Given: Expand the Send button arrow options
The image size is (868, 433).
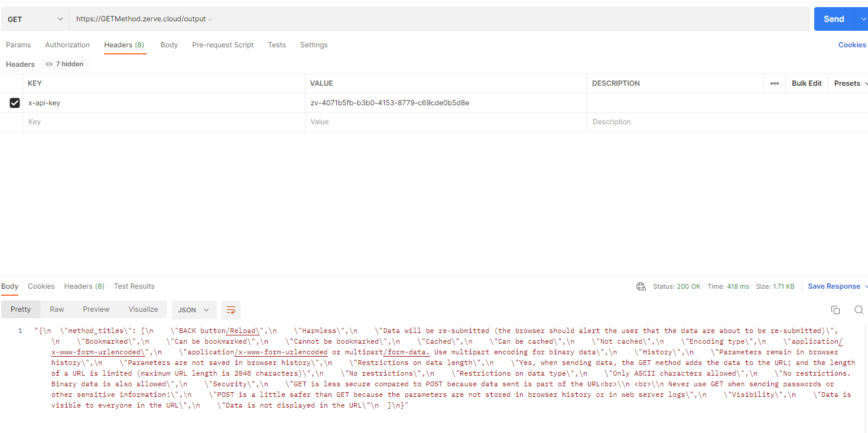Looking at the screenshot, I should pyautogui.click(x=863, y=19).
